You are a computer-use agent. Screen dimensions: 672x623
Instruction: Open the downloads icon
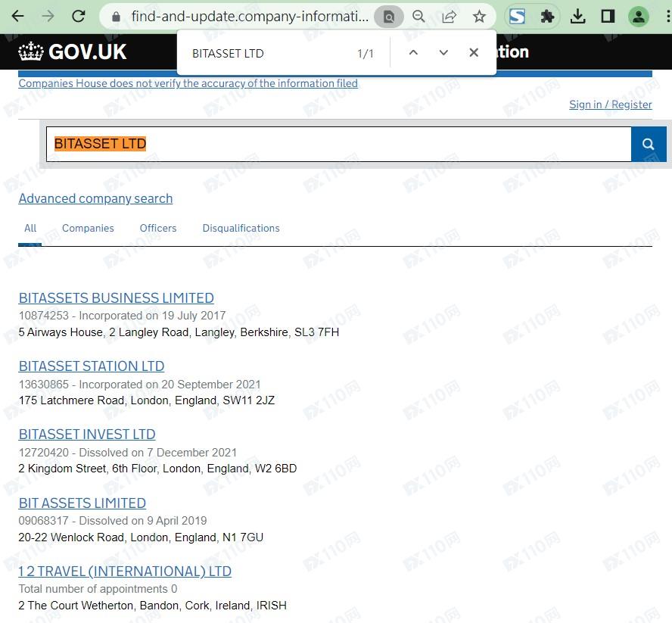pyautogui.click(x=577, y=17)
